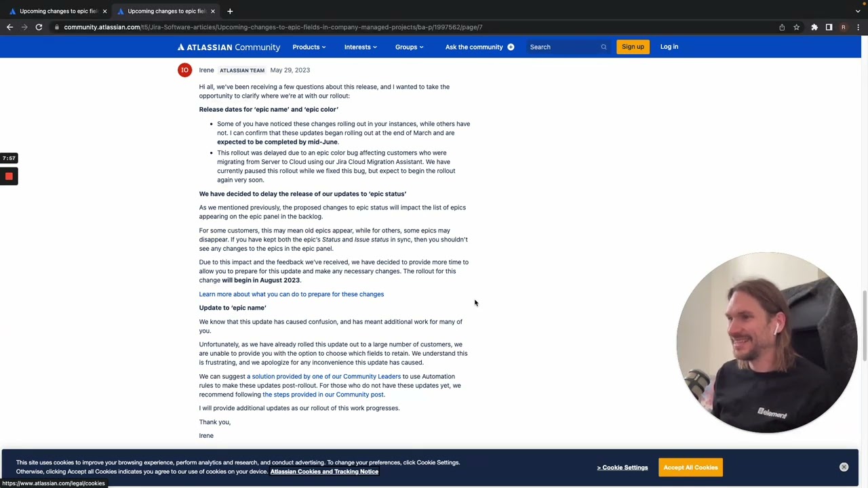This screenshot has height=488, width=868.
Task: Click plus icon beside Ask the community
Action: tap(511, 47)
